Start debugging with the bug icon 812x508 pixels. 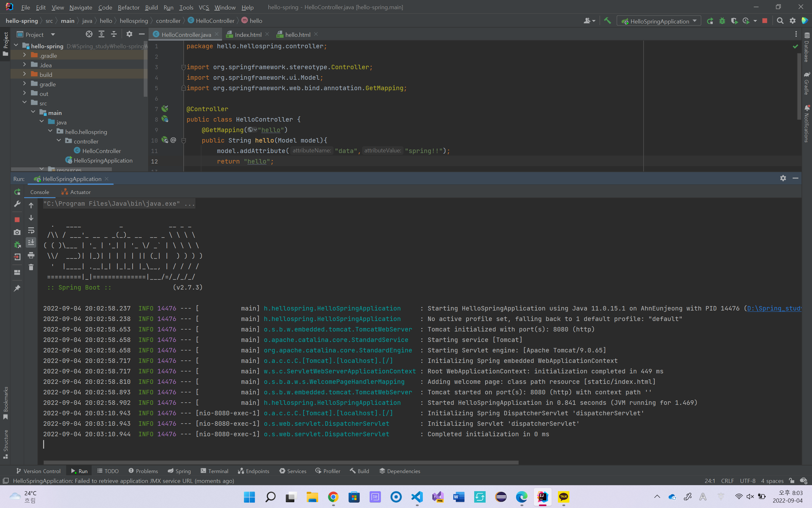click(722, 21)
